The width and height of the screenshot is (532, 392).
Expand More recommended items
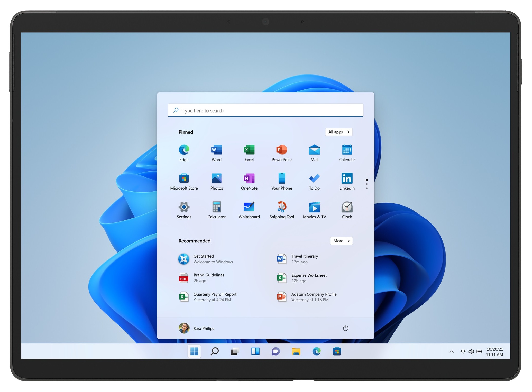tap(341, 241)
